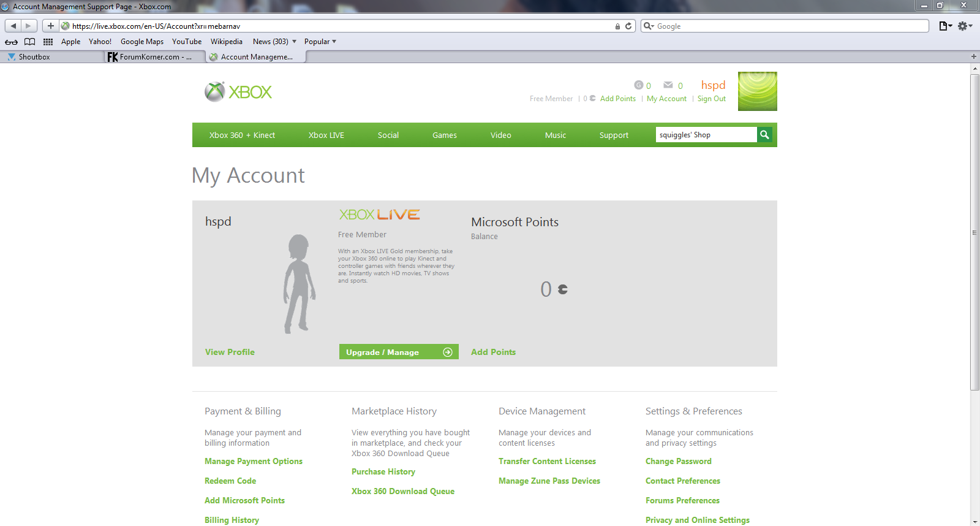Submit search with the magnifier button
Viewport: 980px width, 526px height.
764,135
